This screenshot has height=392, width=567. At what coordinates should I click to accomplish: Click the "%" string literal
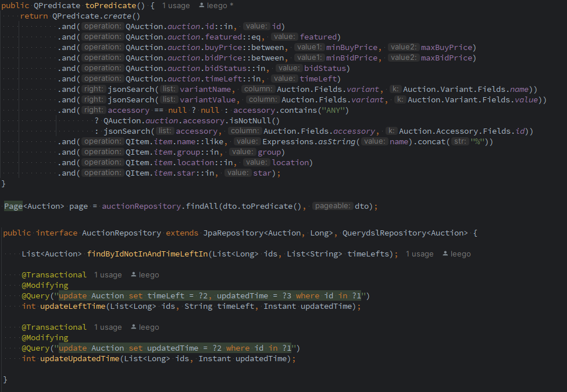pyautogui.click(x=477, y=142)
